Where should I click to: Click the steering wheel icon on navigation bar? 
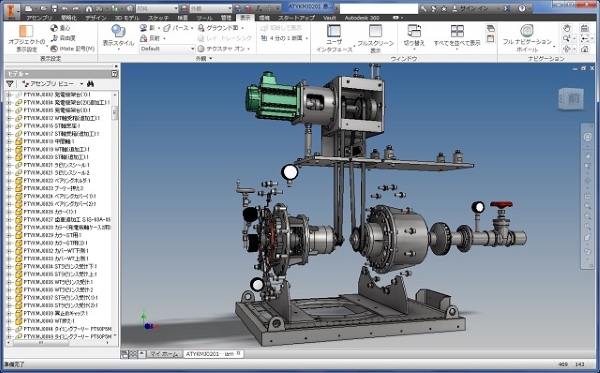[x=587, y=137]
